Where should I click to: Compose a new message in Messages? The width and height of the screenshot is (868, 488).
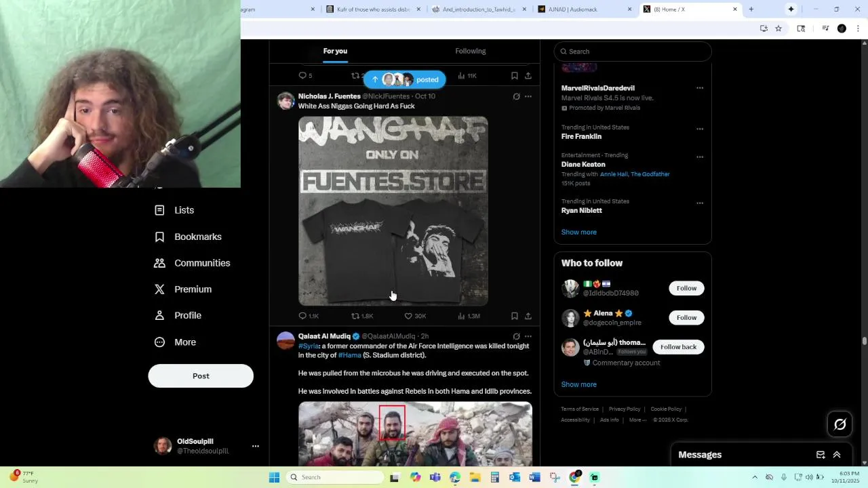821,455
